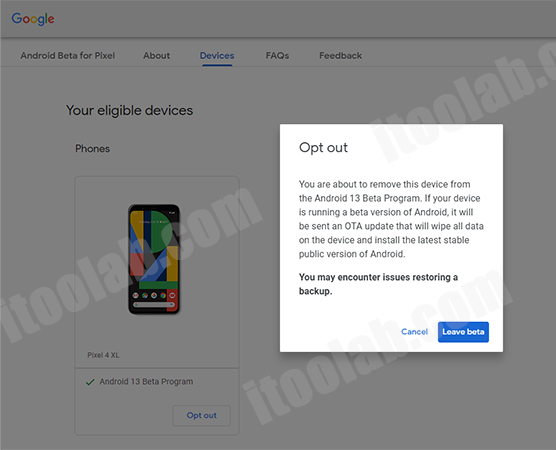The height and width of the screenshot is (450, 556).
Task: Dismiss the dialog with Cancel
Action: [415, 332]
